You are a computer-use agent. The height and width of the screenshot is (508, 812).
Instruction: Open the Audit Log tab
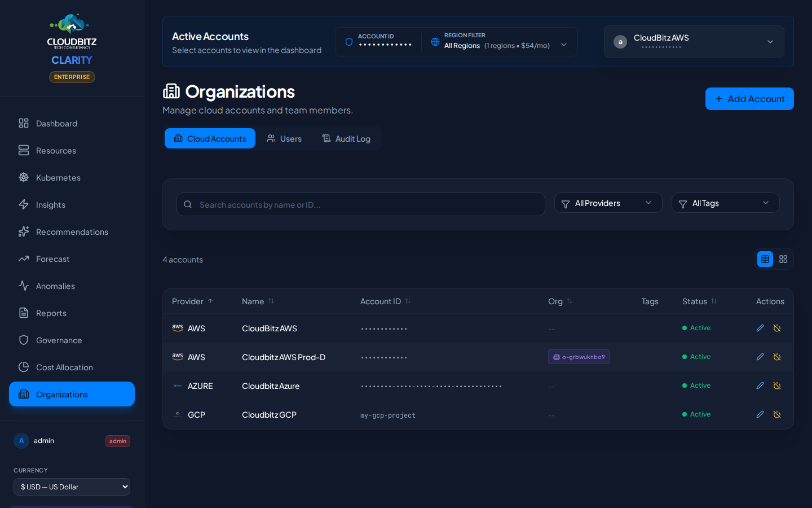pos(346,138)
